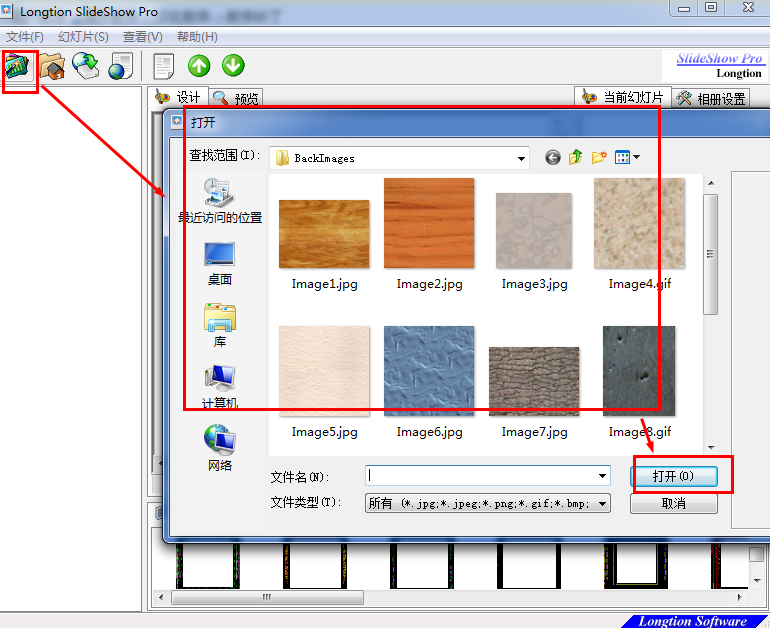Go up one folder level icon
Image resolution: width=770 pixels, height=628 pixels.
tap(576, 157)
